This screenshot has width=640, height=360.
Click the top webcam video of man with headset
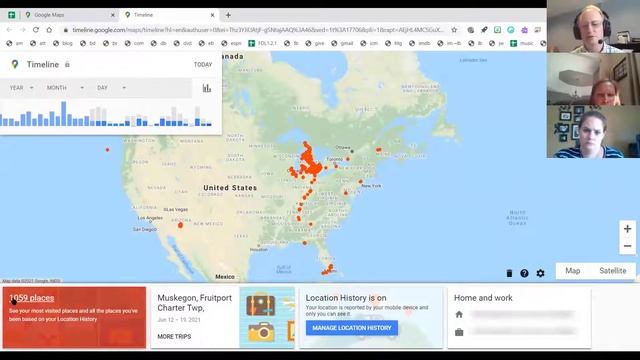(593, 26)
